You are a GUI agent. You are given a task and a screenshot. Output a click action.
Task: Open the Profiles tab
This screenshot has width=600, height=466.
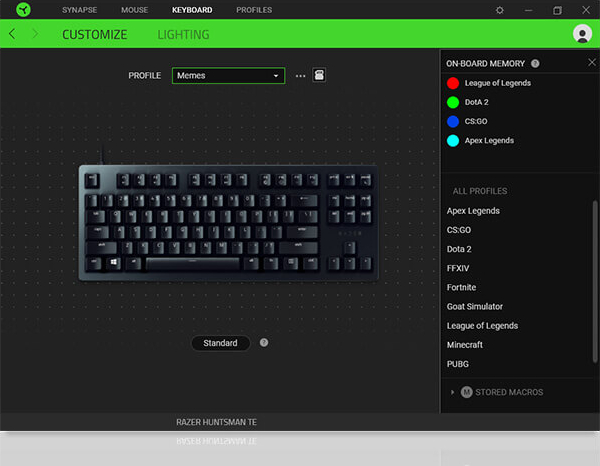(254, 10)
